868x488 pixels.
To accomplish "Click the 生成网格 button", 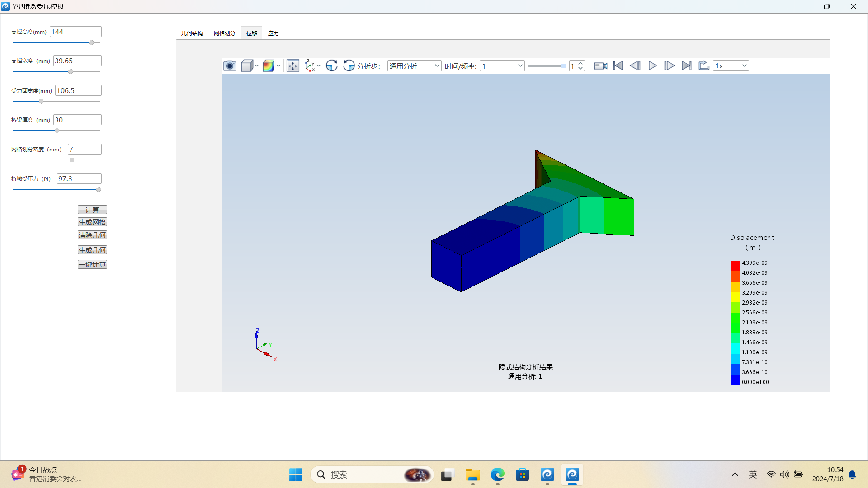I will 92,222.
